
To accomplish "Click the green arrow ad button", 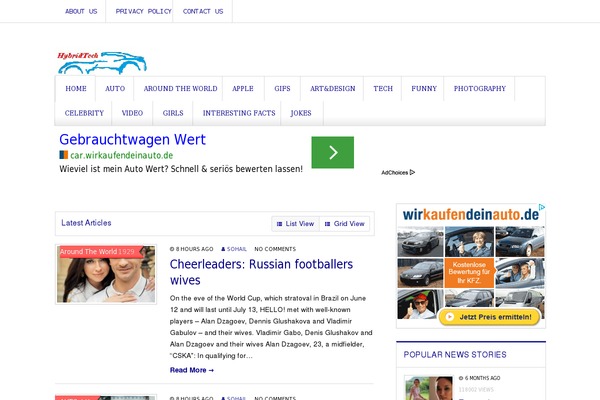I will point(333,152).
